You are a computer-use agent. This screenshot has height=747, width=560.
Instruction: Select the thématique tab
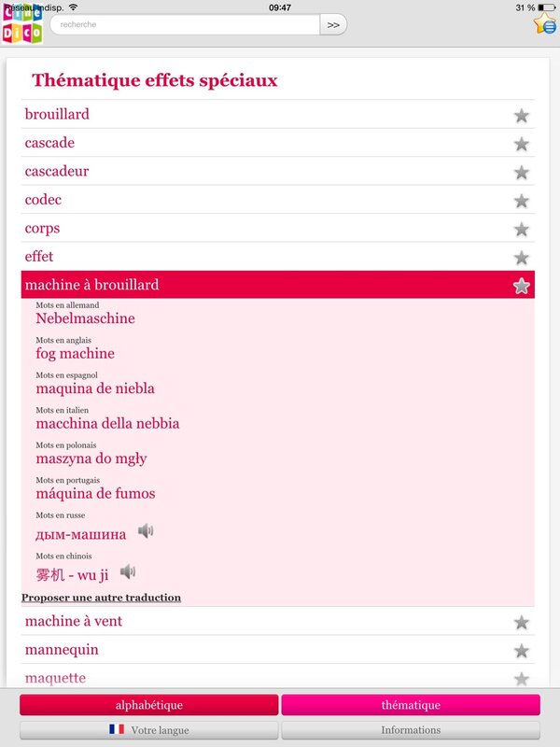411,705
